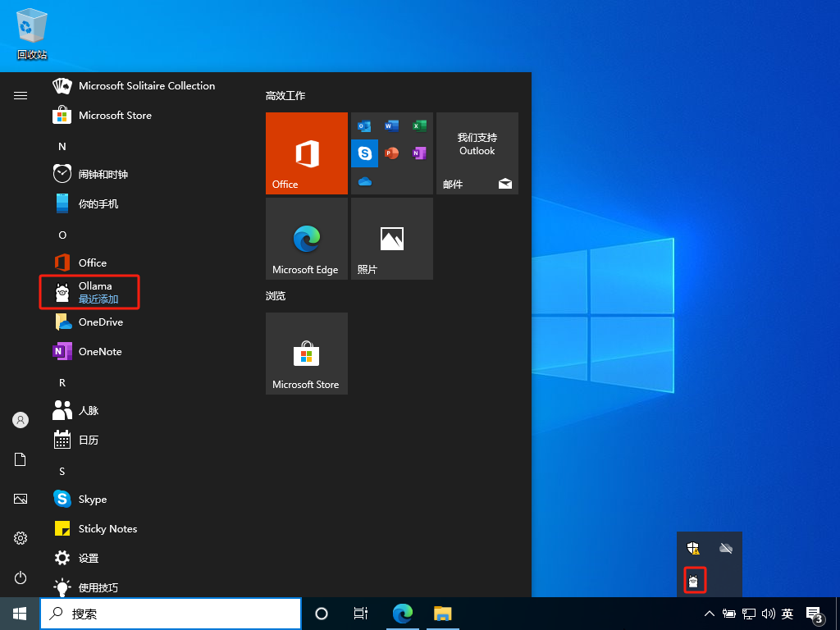The width and height of the screenshot is (840, 630).
Task: Click the network tray icon
Action: click(749, 614)
